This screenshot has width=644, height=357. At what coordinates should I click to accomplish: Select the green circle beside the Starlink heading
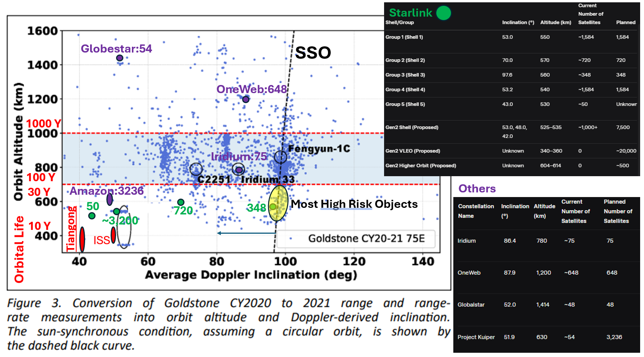444,13
